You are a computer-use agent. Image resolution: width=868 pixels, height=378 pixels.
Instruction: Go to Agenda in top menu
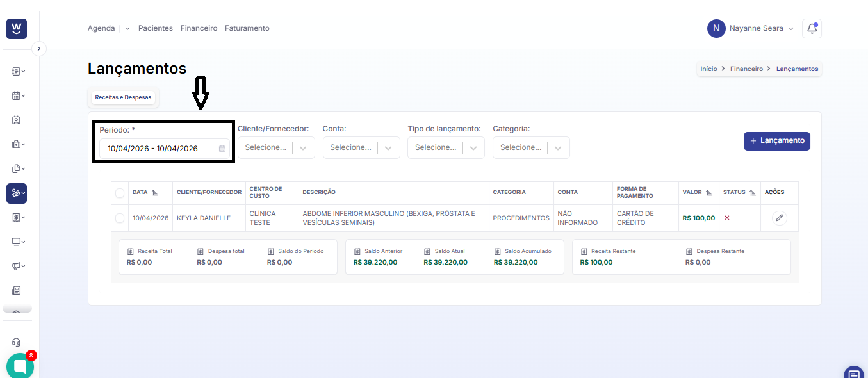click(x=101, y=28)
